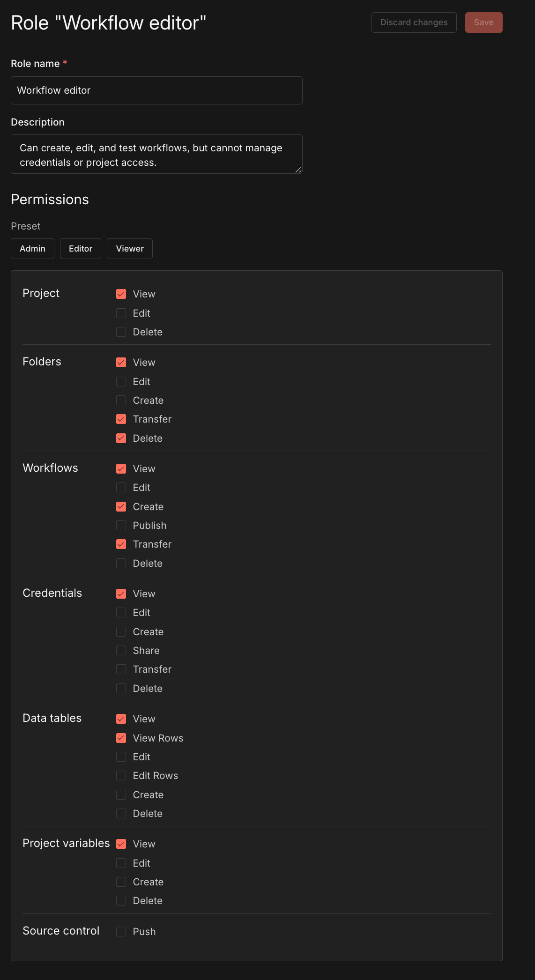Enable the Workflows Publish checkbox
Screen dimensions: 535x980
(121, 526)
